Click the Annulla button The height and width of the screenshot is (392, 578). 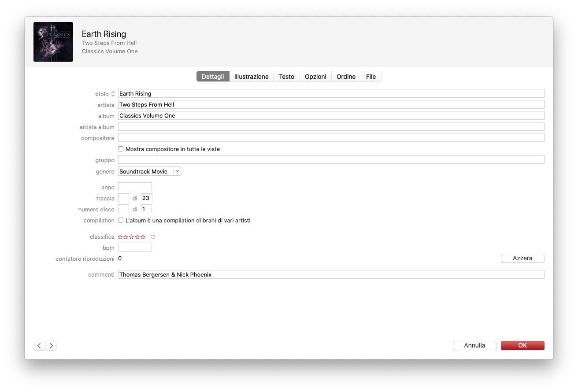(x=474, y=346)
